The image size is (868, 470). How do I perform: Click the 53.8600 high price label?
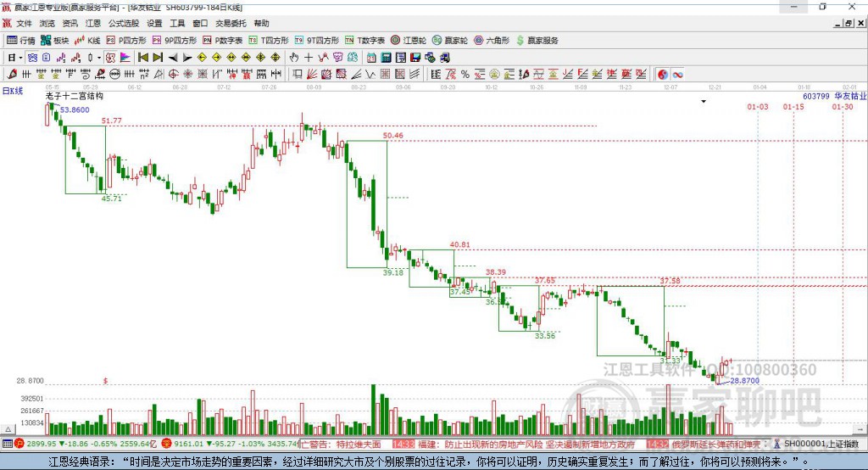[x=75, y=109]
